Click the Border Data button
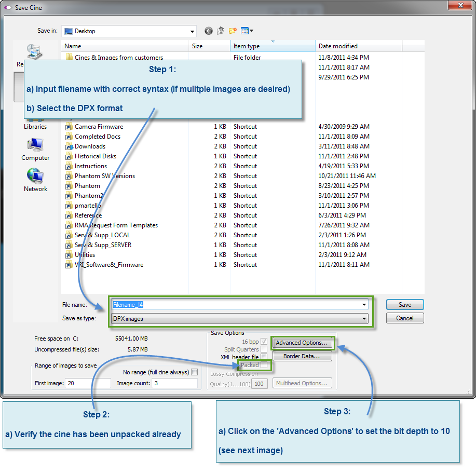Image resolution: width=476 pixels, height=474 pixels. pyautogui.click(x=303, y=356)
